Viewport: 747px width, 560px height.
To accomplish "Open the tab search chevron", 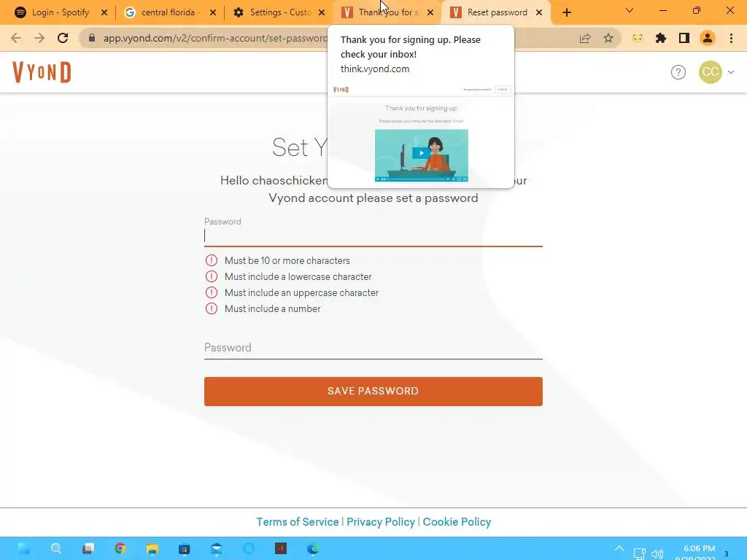I will click(630, 10).
